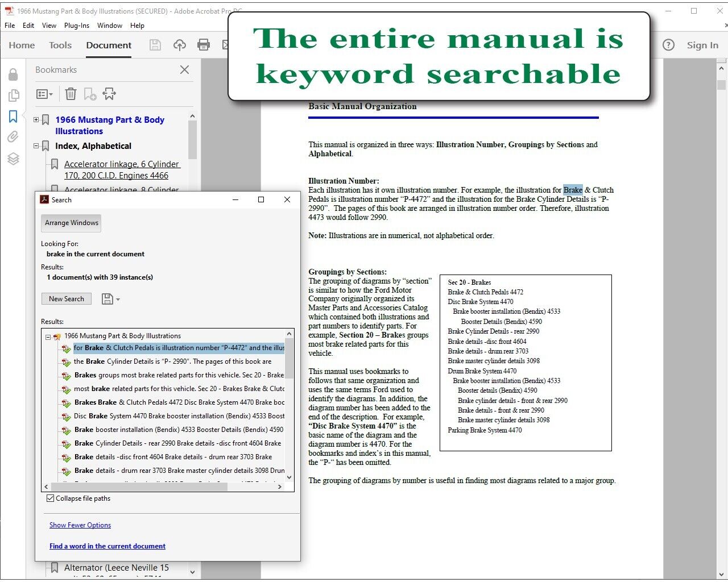Switch to the Tools tab
Screen dimensions: 728x582
(x=60, y=45)
